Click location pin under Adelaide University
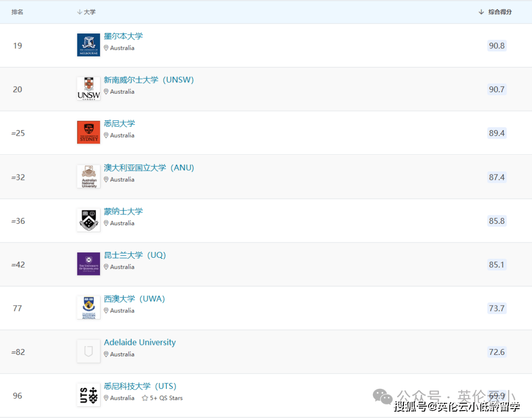Viewport: 532px width, 418px height. coord(106,354)
